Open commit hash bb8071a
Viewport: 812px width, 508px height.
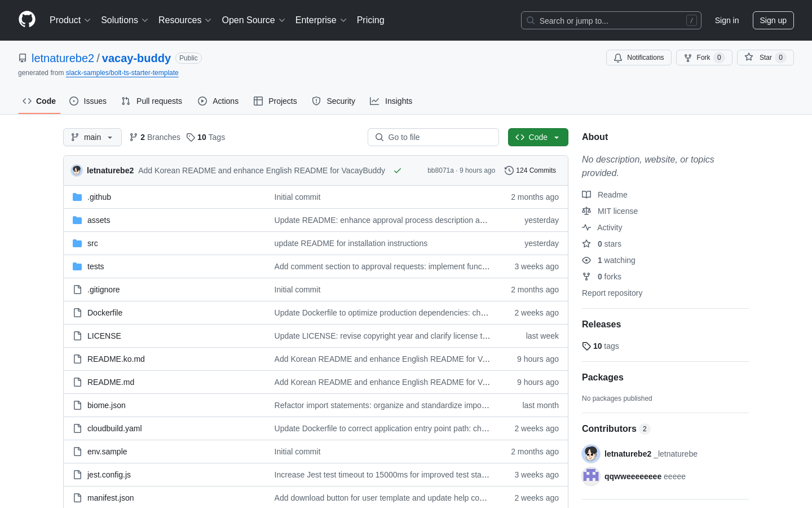440,170
